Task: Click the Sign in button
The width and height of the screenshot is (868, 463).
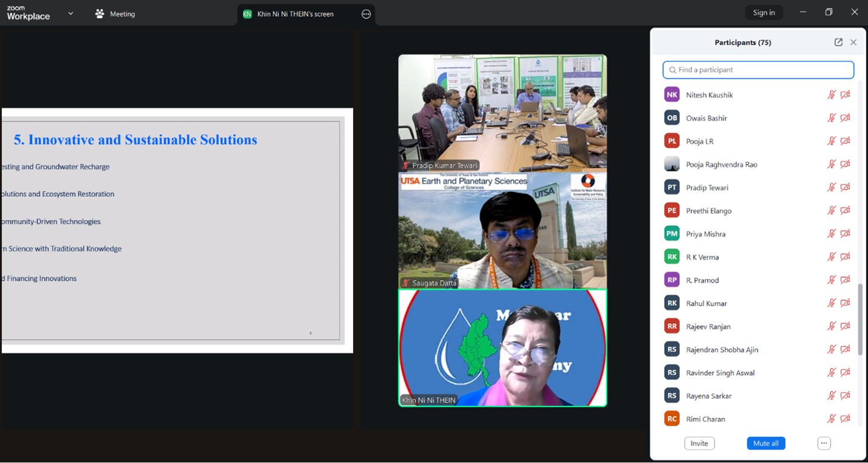Action: click(764, 13)
